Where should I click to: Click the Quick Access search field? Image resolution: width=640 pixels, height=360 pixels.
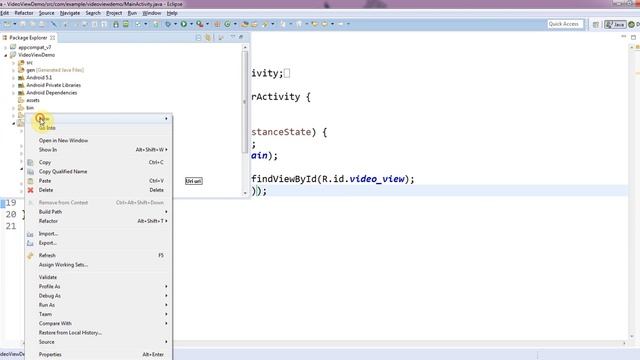(x=565, y=24)
